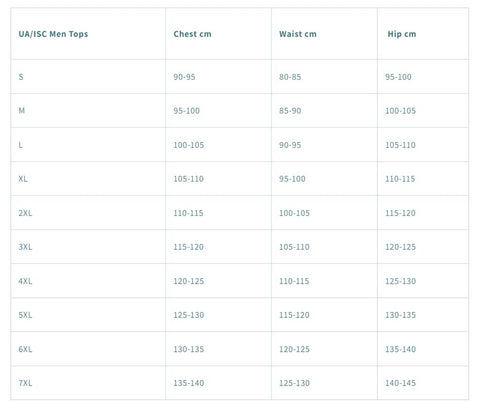Select the 2XL size row label
This screenshot has width=480, height=409.
tap(25, 213)
